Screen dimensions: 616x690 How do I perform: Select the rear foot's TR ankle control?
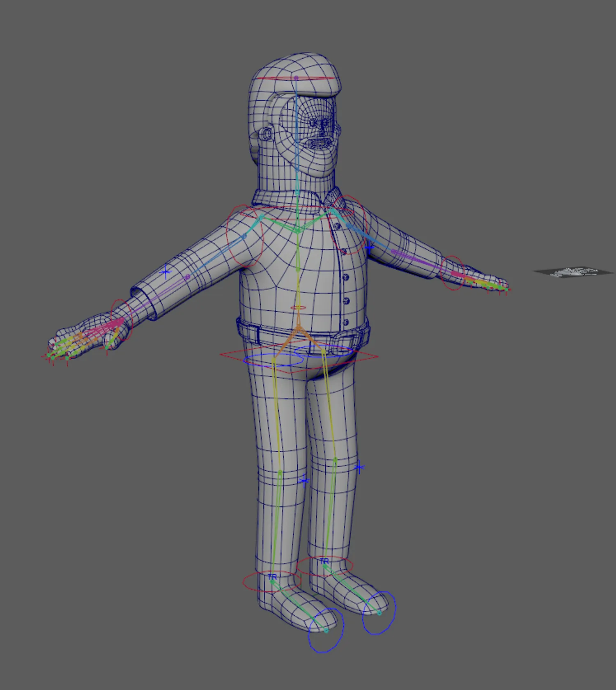point(324,561)
